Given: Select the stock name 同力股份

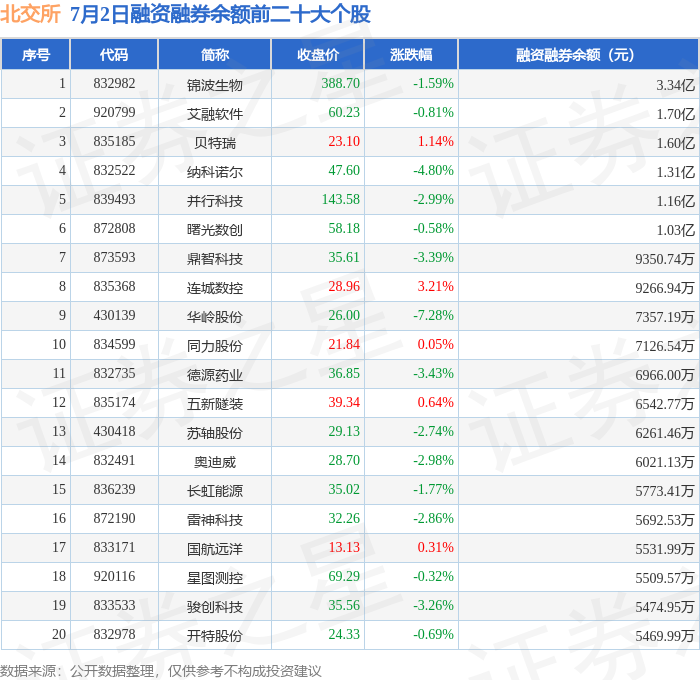Looking at the screenshot, I should [x=215, y=346].
